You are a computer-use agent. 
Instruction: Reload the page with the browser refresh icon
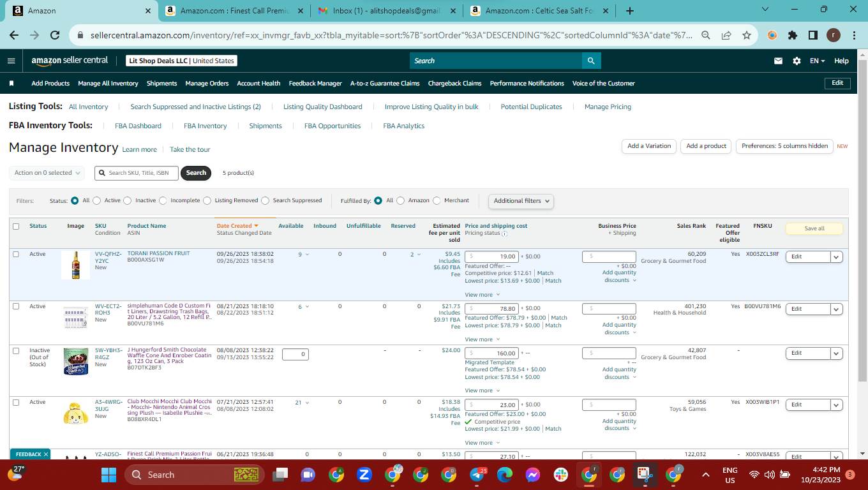click(55, 36)
